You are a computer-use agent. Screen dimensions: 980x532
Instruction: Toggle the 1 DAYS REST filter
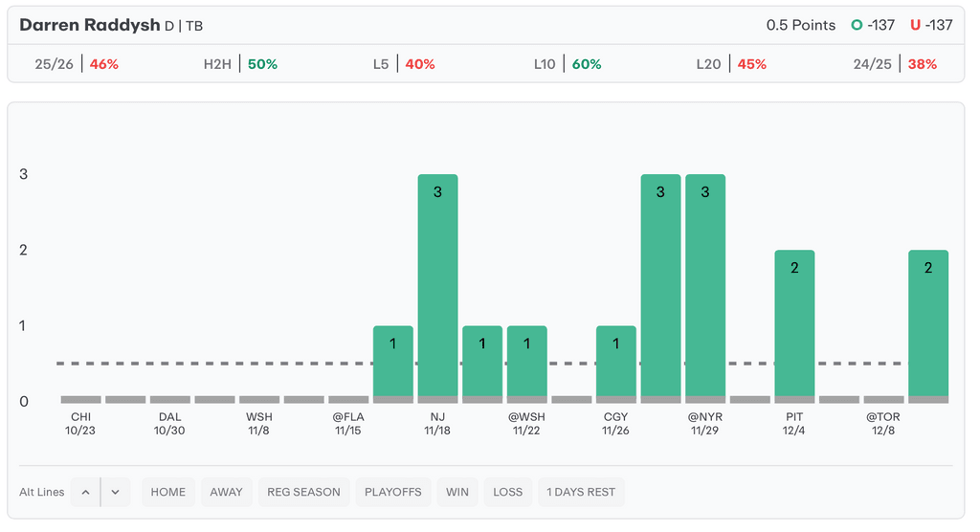pos(581,492)
